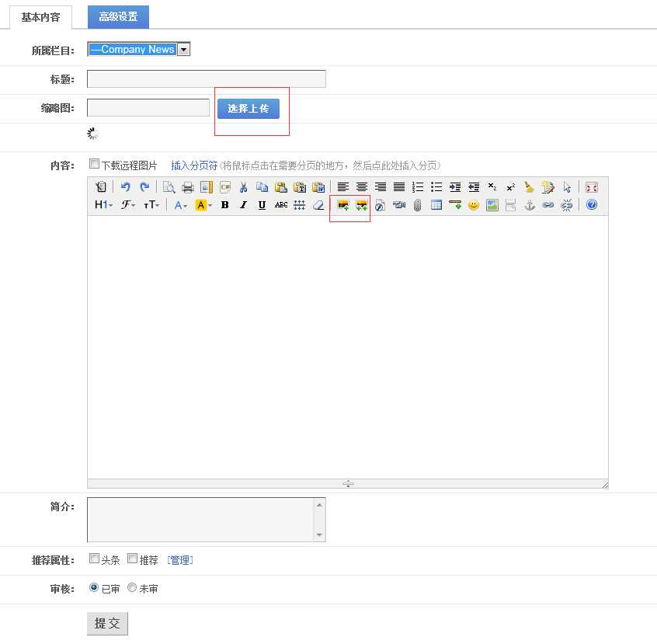Undo the last editor action
Screen dimensions: 657x644
125,187
